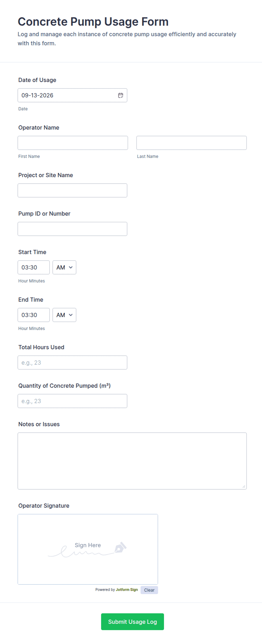This screenshot has height=644, width=262.
Task: Click the Total Hours Used field
Action: pos(72,362)
